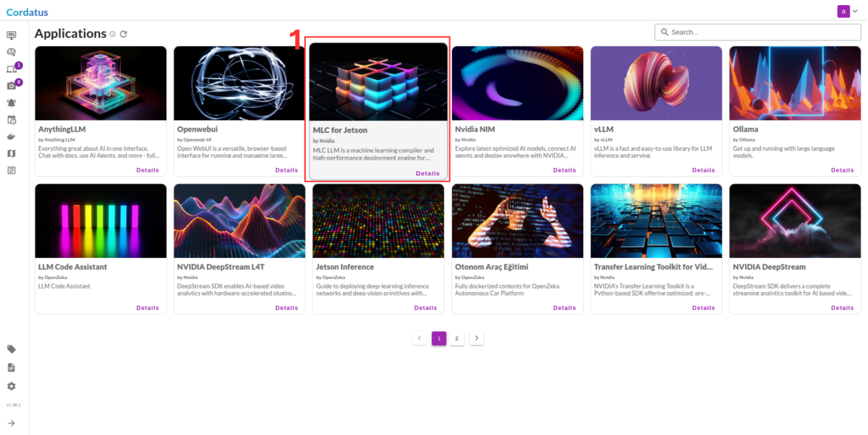Image resolution: width=868 pixels, height=435 pixels.
Task: Click the price tag icon in sidebar
Action: point(12,349)
